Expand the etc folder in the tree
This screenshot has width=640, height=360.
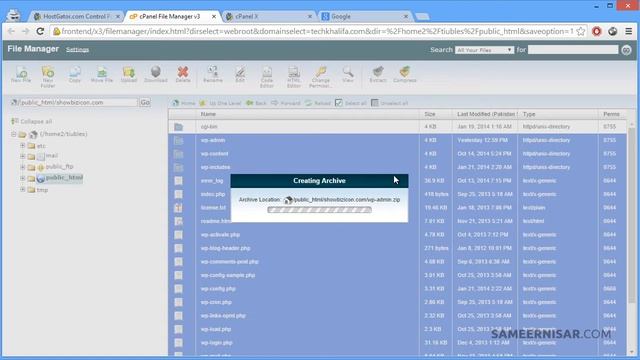23,145
